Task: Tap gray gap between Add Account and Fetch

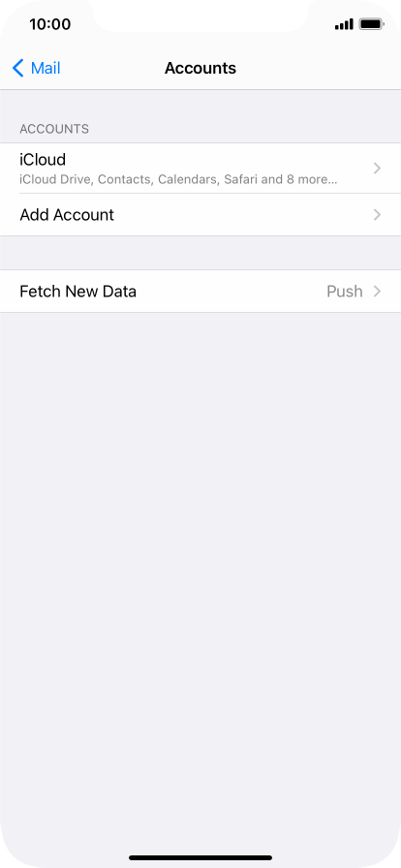Action: click(200, 253)
